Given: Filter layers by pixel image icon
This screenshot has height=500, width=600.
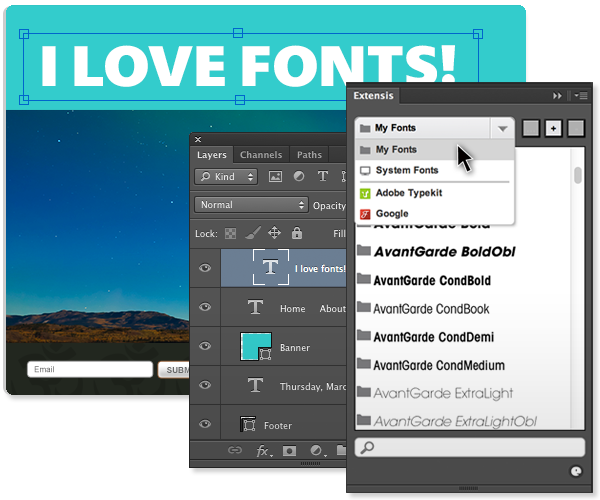Looking at the screenshot, I should coord(275,177).
